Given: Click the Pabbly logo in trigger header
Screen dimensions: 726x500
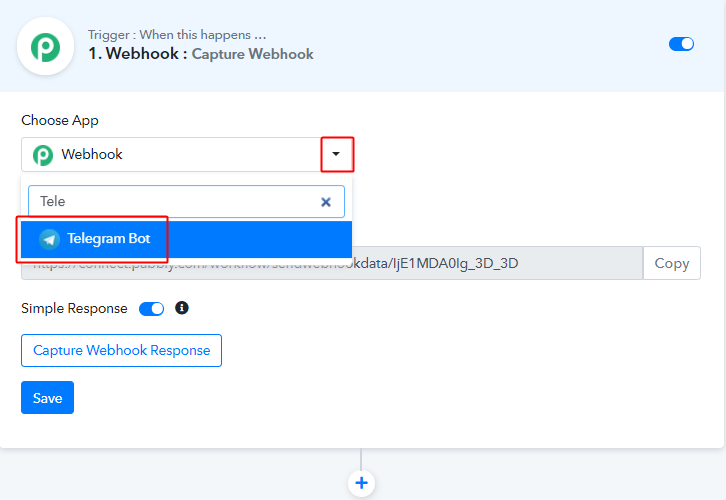Looking at the screenshot, I should (x=45, y=46).
